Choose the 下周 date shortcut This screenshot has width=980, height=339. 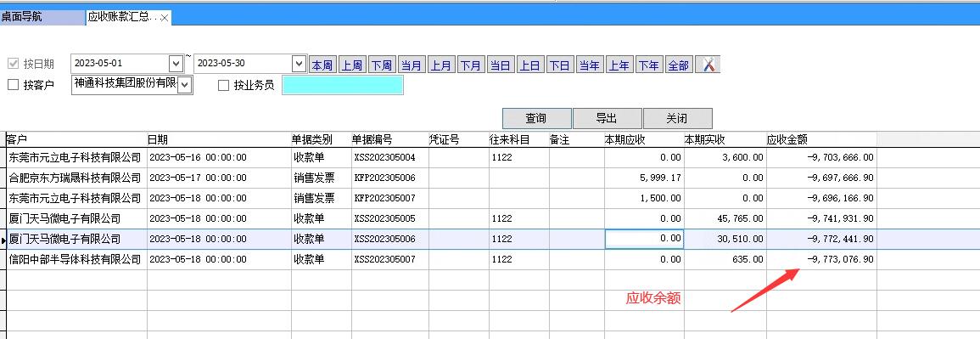382,65
